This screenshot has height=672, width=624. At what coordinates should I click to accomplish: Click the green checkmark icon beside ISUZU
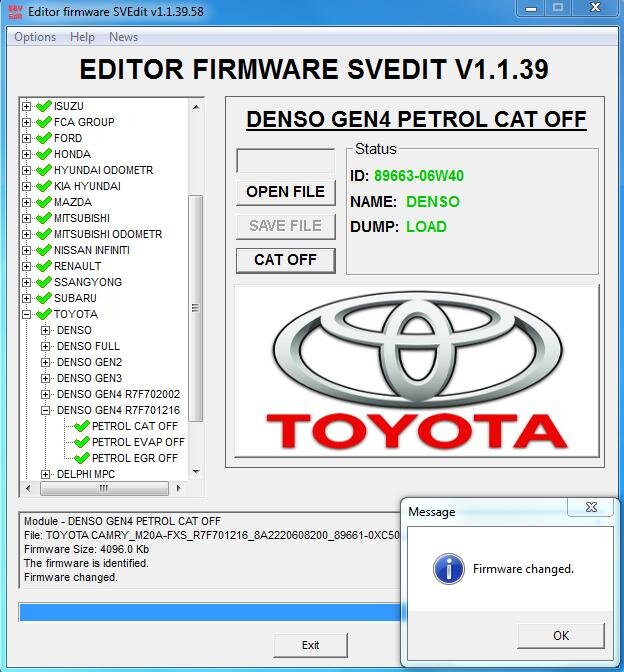(43, 106)
